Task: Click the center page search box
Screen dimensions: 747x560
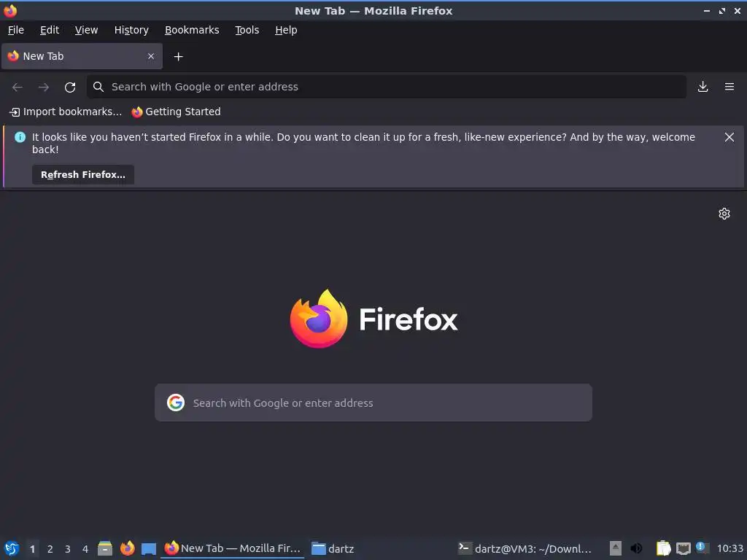Action: click(x=373, y=402)
